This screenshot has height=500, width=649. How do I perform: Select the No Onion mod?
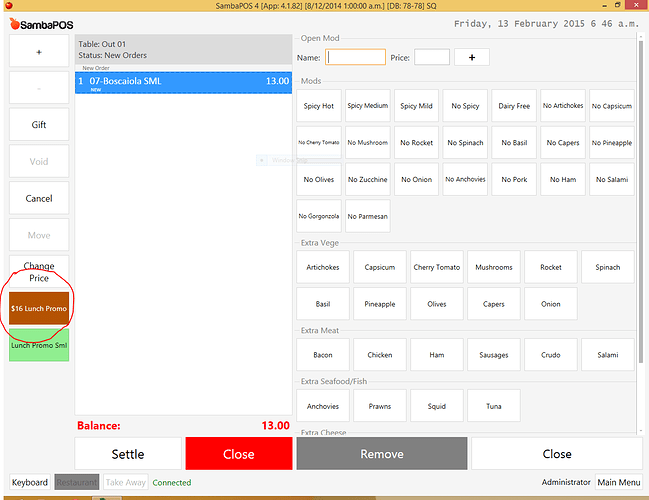tap(416, 179)
